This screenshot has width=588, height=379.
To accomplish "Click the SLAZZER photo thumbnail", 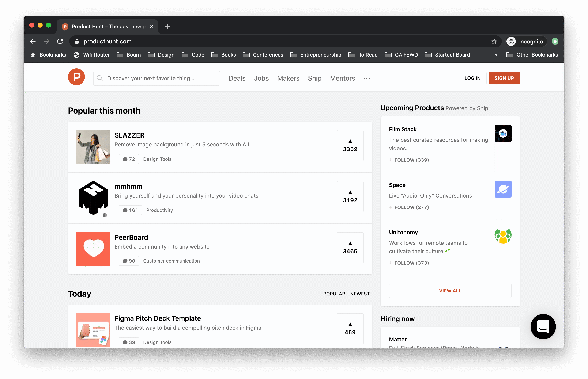I will point(93,147).
